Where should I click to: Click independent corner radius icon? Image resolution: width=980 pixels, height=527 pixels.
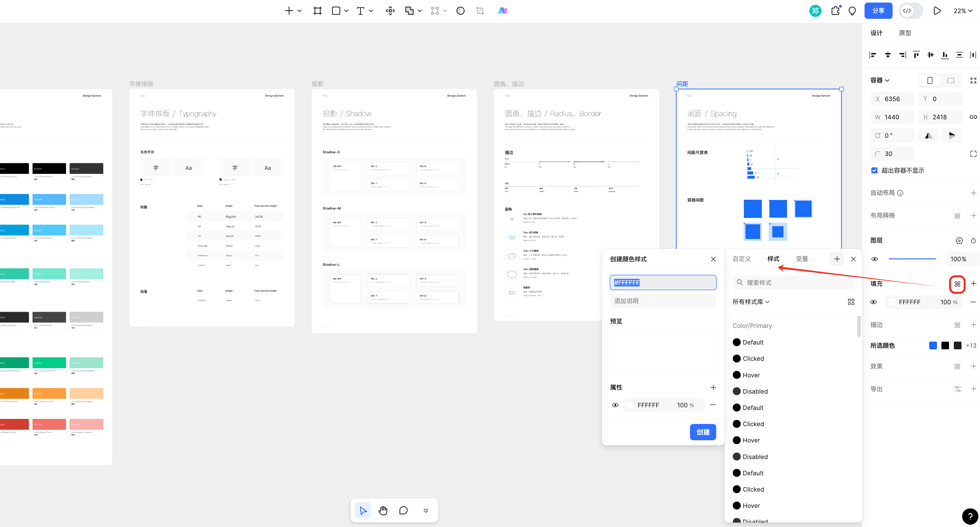point(973,154)
